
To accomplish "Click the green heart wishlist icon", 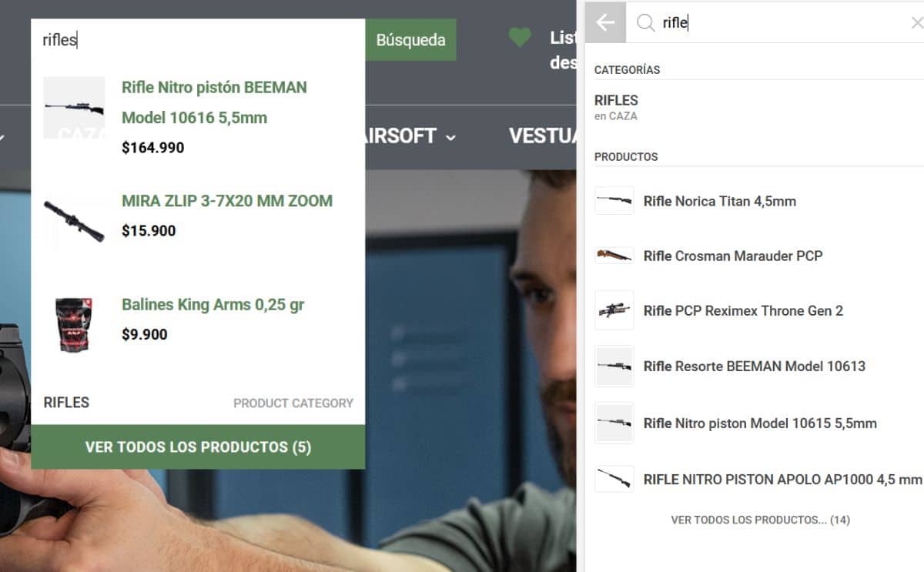I will tap(520, 37).
